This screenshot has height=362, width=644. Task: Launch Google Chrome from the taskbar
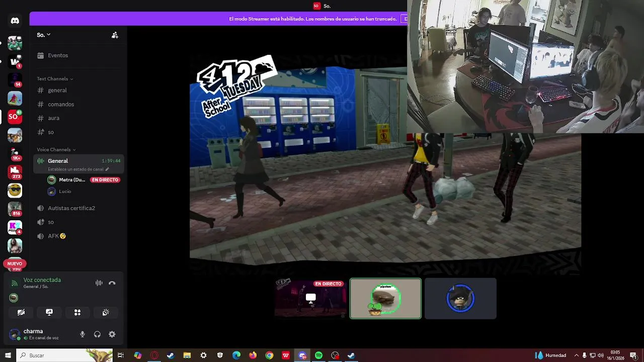pyautogui.click(x=269, y=355)
